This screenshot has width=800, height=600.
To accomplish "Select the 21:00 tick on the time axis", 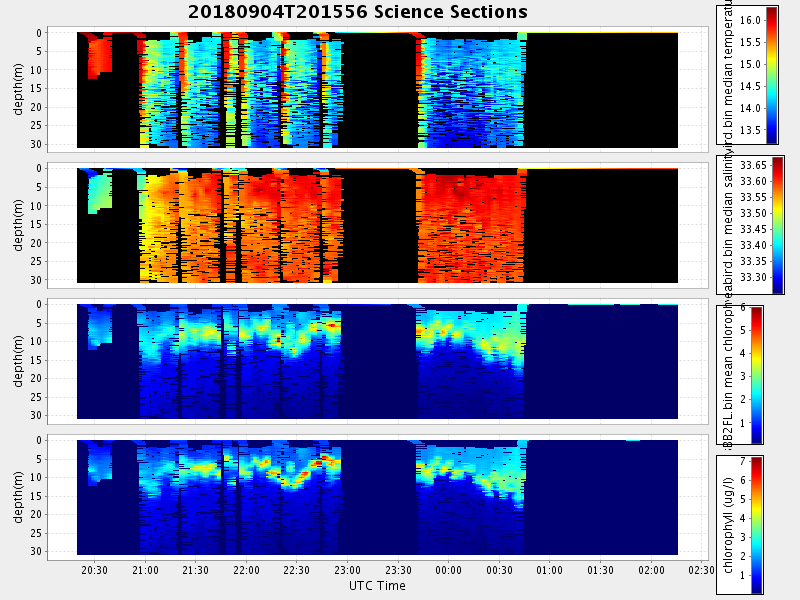I will point(146,570).
